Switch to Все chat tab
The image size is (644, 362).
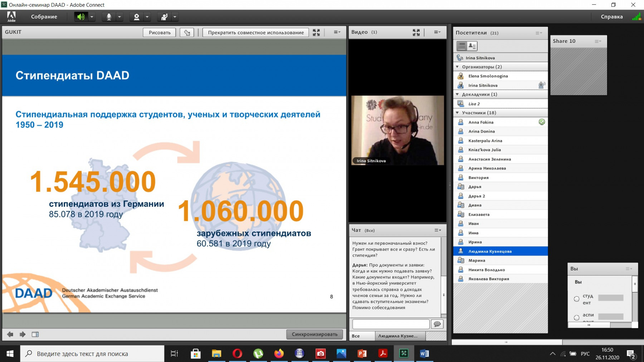(362, 336)
